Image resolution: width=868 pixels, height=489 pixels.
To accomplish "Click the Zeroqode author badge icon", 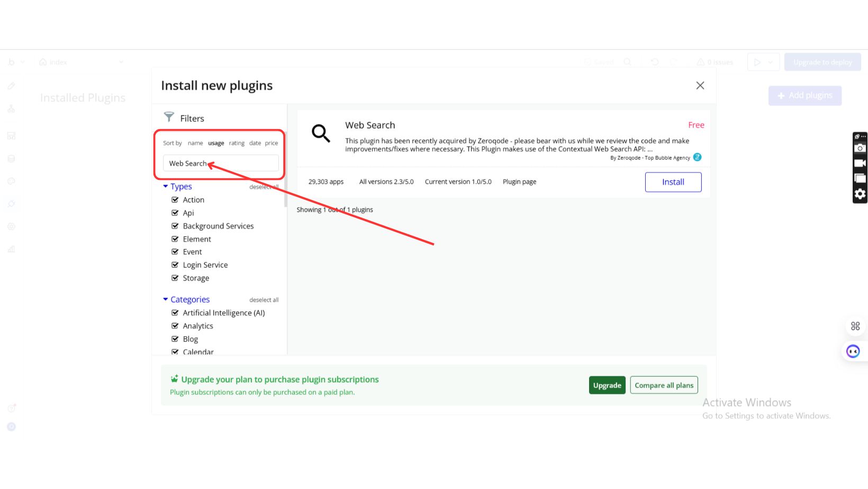I will (697, 157).
